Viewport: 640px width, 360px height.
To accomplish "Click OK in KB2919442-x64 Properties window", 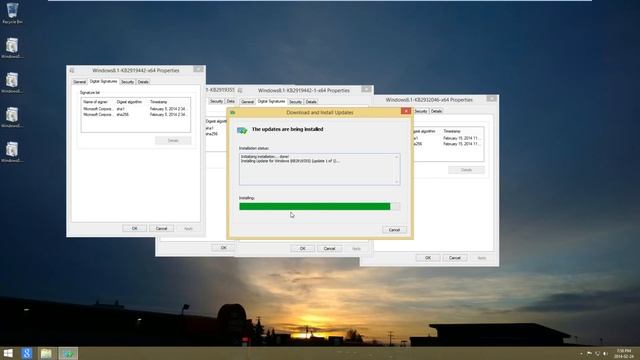I will click(134, 229).
